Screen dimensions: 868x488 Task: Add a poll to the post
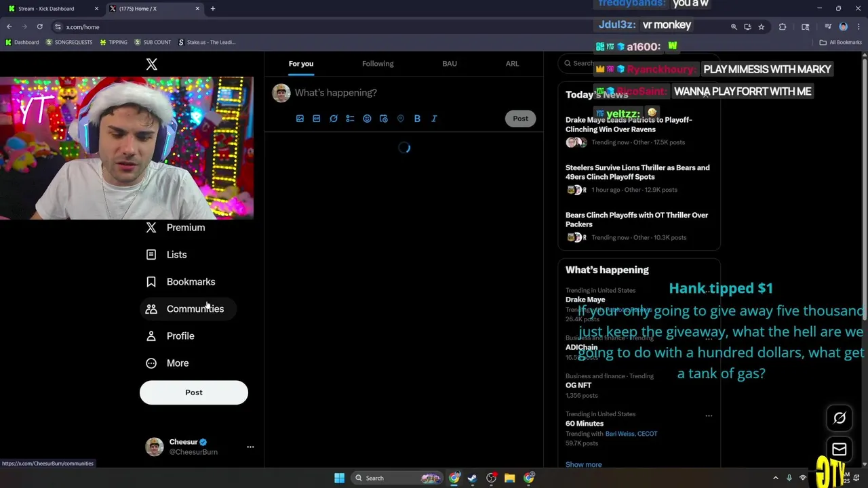(350, 119)
